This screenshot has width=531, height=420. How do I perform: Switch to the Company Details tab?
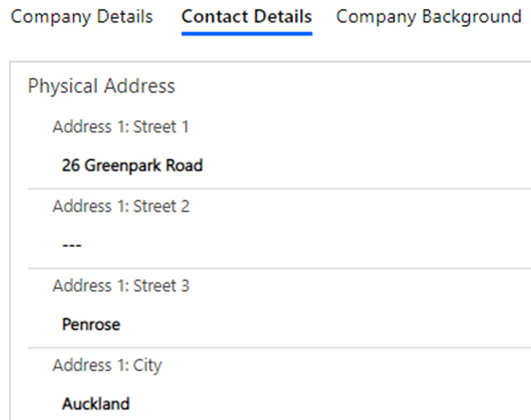point(81,16)
